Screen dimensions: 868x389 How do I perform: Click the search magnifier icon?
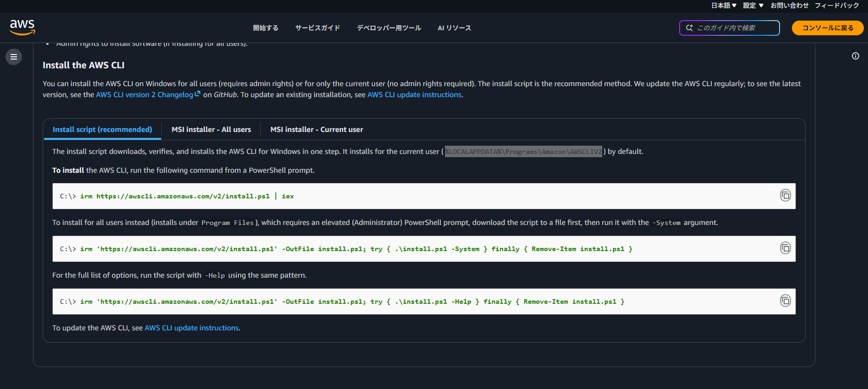coord(689,28)
